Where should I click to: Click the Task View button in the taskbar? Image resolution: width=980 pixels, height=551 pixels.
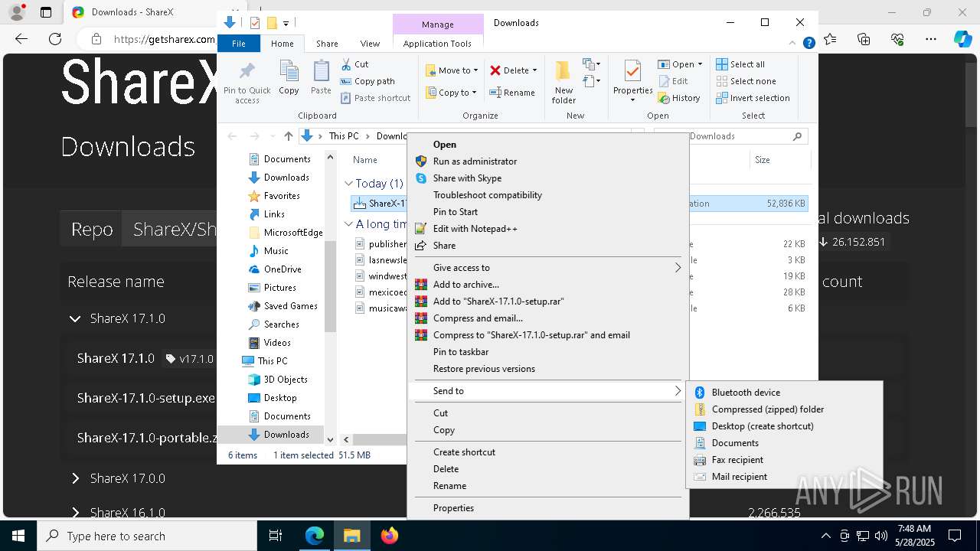pyautogui.click(x=276, y=536)
